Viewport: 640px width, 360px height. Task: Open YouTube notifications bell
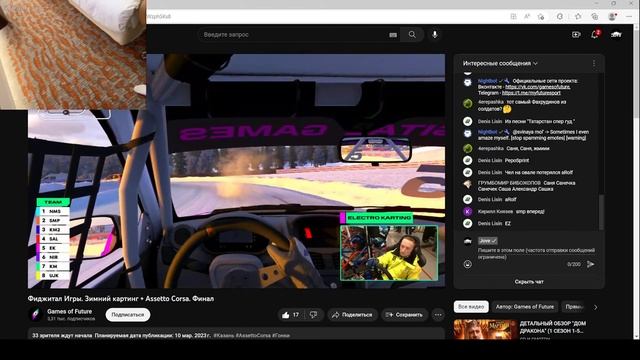(595, 35)
